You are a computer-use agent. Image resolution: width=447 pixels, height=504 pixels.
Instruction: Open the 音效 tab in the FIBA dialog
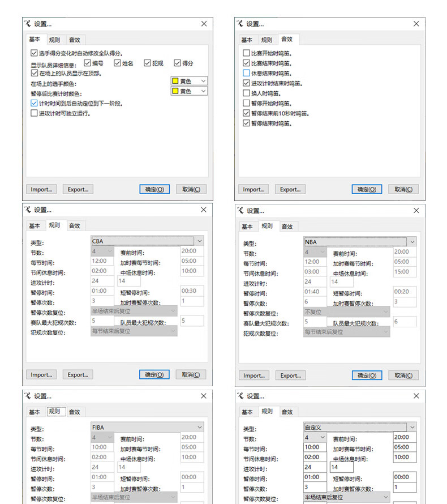pyautogui.click(x=75, y=412)
